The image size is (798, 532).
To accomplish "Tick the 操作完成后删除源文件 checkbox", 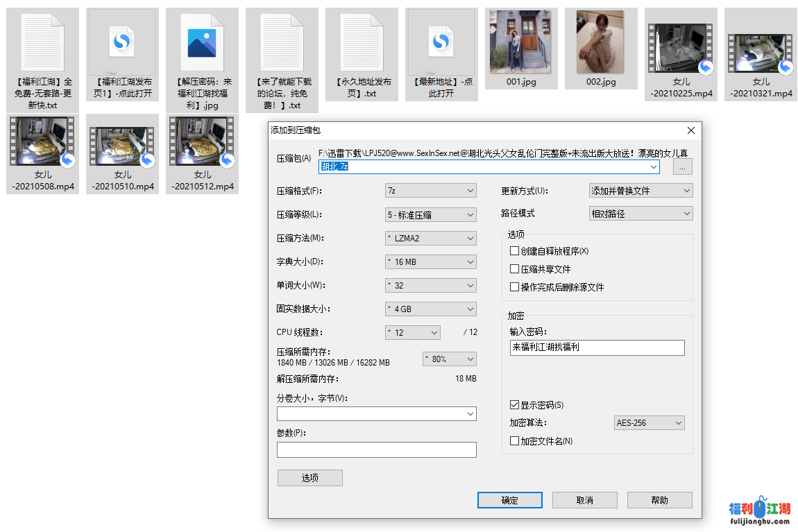I will pos(514,287).
